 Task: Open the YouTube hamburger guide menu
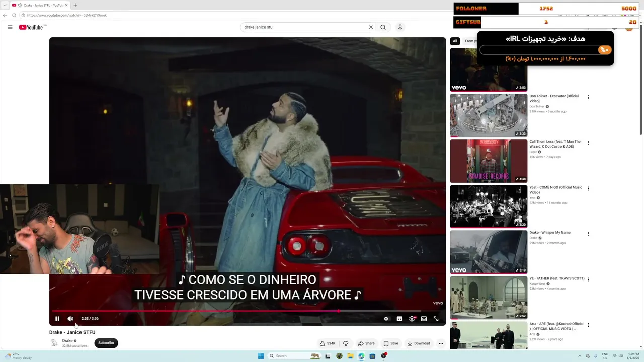pos(10,27)
